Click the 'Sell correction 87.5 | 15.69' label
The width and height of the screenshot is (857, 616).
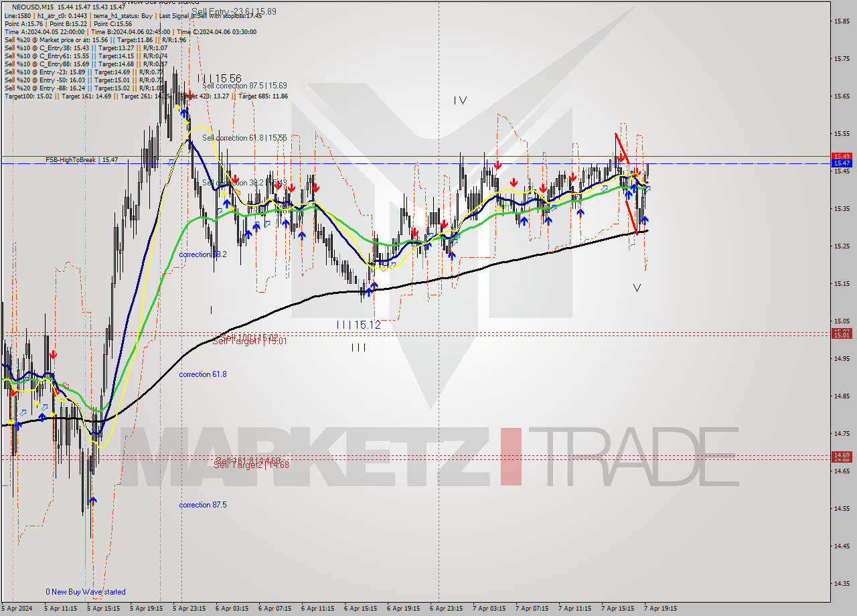[244, 86]
